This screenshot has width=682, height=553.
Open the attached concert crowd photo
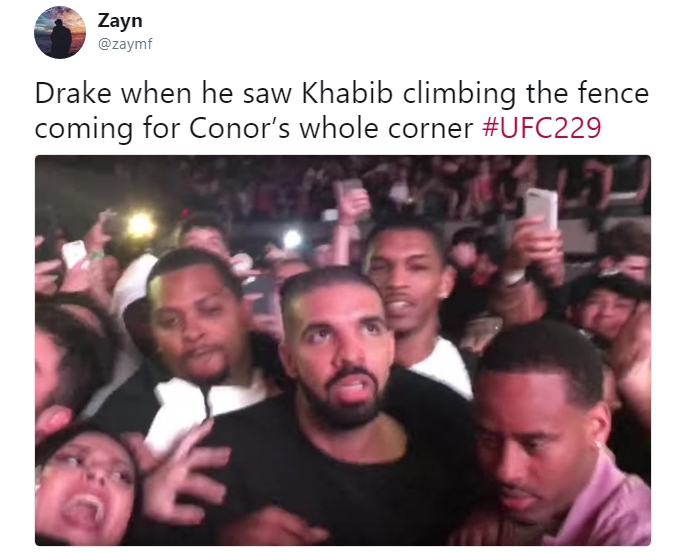(343, 350)
